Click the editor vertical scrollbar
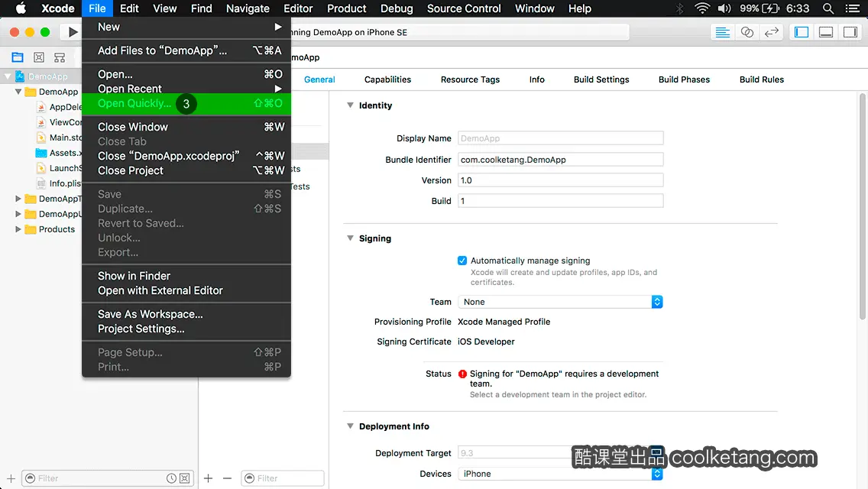This screenshot has height=489, width=868. coord(863,208)
